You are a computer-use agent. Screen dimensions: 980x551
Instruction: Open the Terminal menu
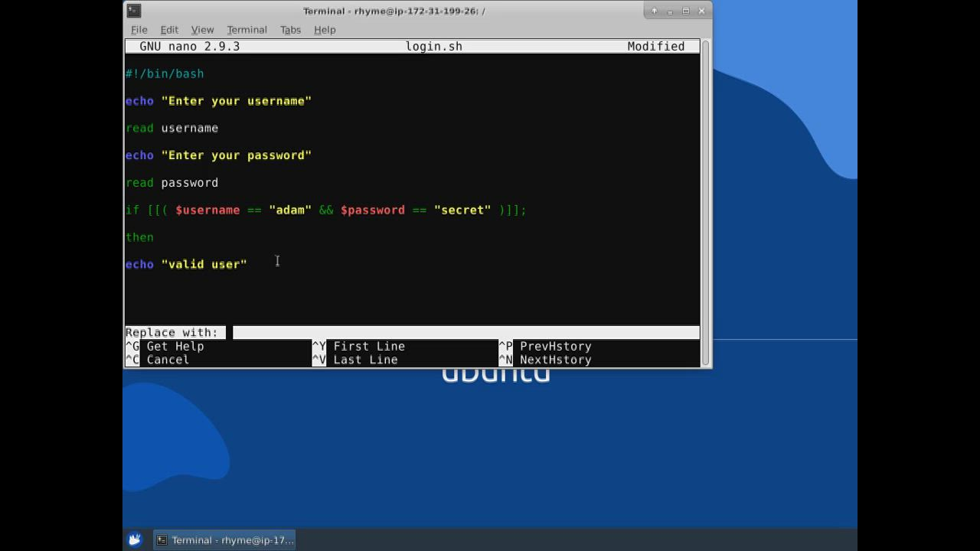pyautogui.click(x=247, y=30)
